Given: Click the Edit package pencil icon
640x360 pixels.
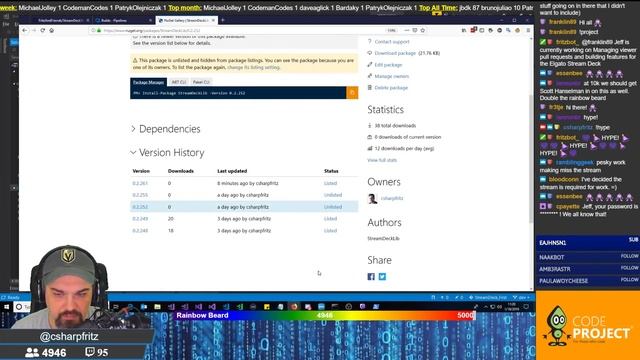Looking at the screenshot, I should click(370, 64).
